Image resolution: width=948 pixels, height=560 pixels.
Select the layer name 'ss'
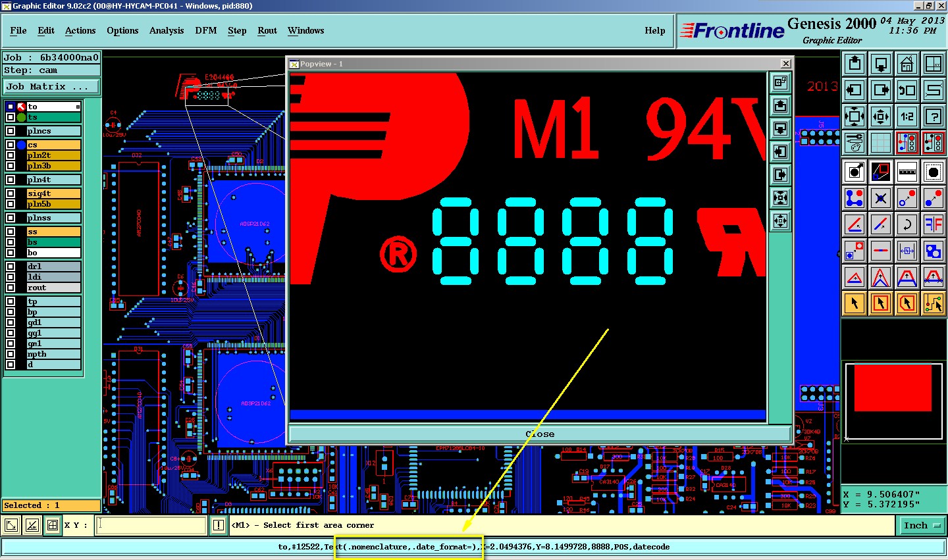[53, 232]
